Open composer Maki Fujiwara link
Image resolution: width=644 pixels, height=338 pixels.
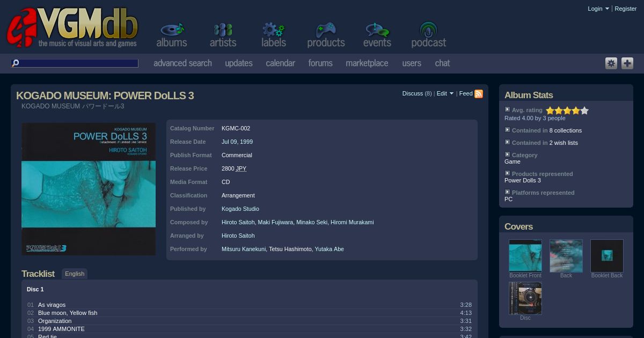click(276, 222)
